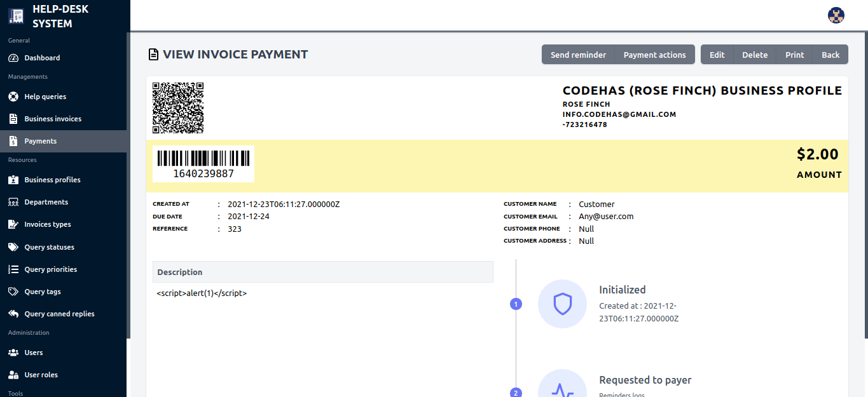
Task: Click the Departments icon in sidebar
Action: click(13, 202)
